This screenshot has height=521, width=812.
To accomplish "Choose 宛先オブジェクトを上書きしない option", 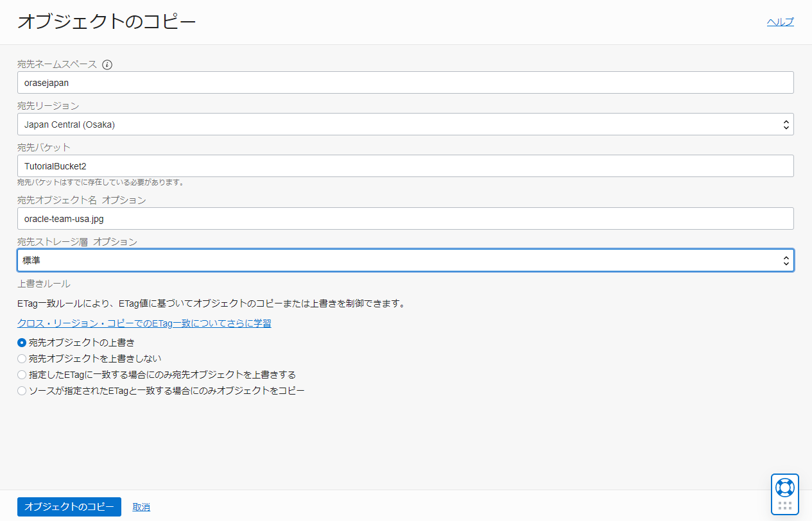I will [21, 359].
